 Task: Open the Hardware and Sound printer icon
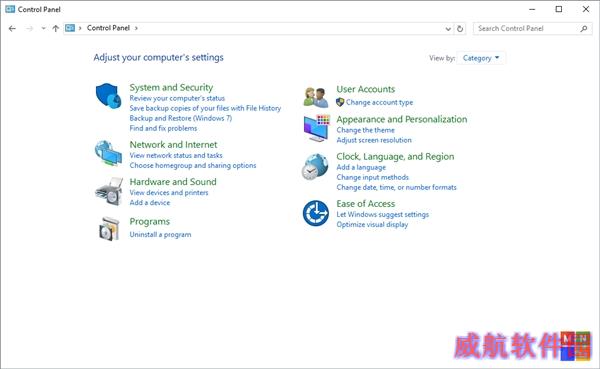tap(109, 191)
